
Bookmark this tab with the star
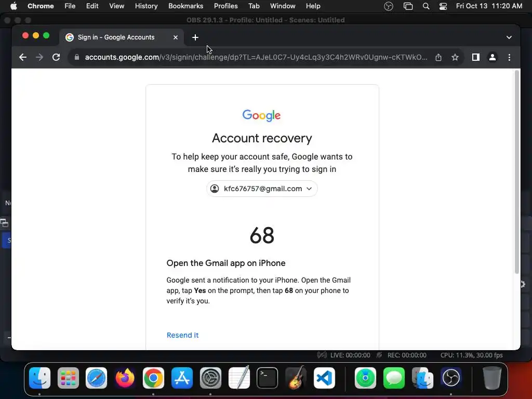pos(455,57)
